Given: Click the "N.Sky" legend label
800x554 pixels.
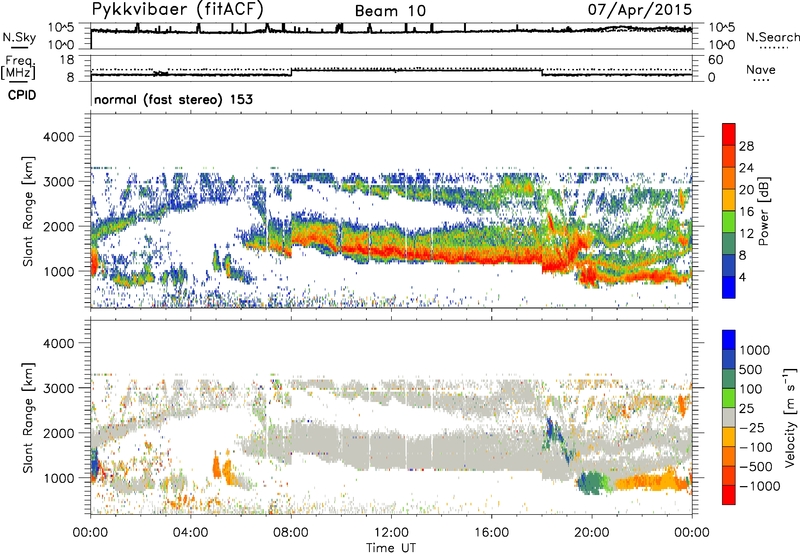Looking at the screenshot, I should [19, 37].
